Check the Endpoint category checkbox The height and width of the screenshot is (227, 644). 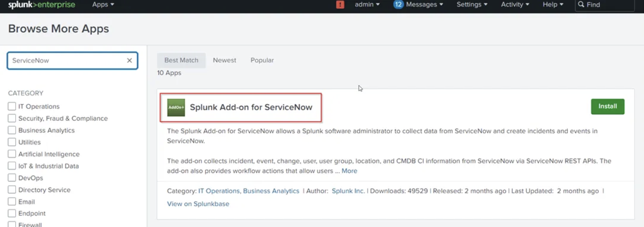point(12,213)
